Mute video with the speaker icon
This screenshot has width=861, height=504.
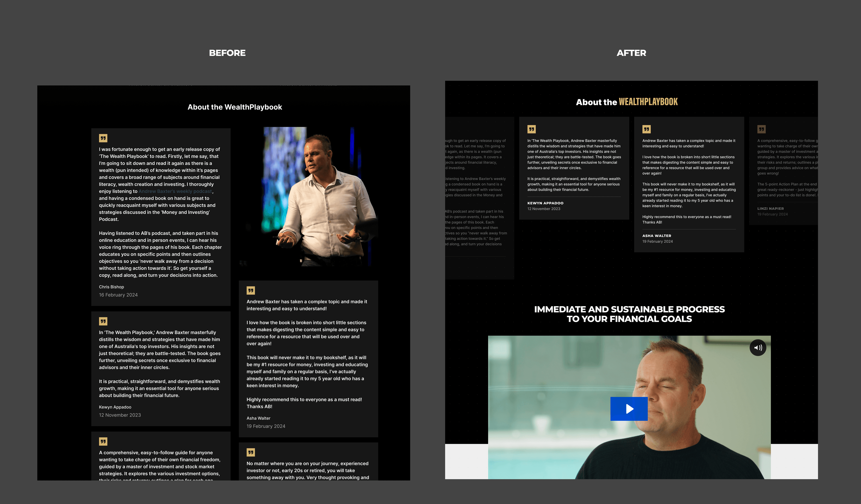757,347
